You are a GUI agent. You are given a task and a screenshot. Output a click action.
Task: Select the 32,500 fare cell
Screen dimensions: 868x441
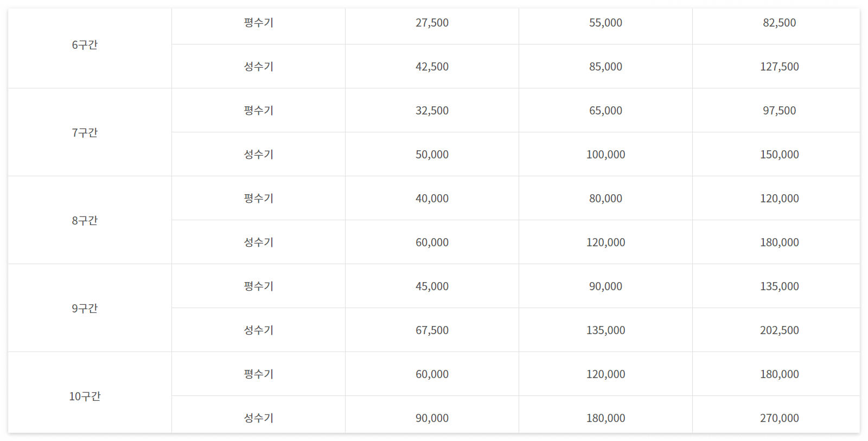[x=432, y=111]
